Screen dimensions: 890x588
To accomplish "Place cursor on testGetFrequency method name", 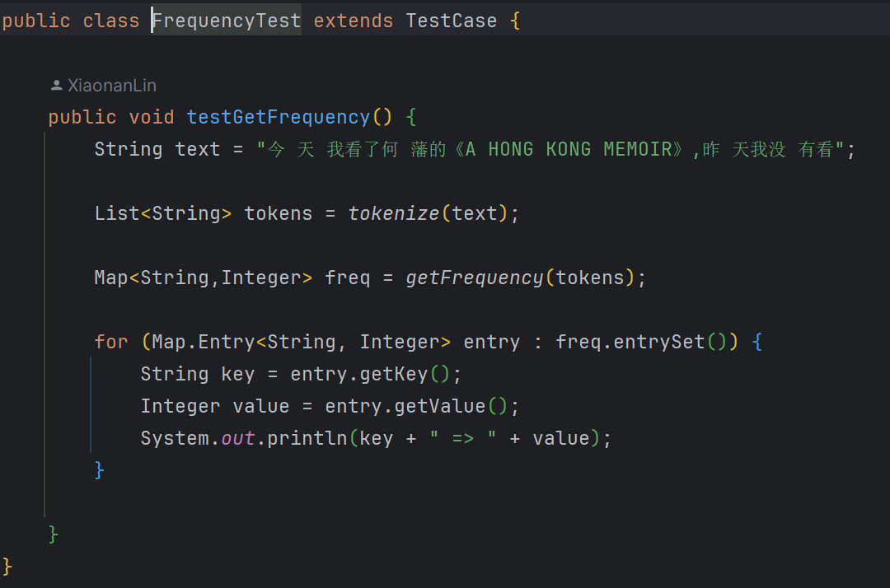I will click(278, 117).
